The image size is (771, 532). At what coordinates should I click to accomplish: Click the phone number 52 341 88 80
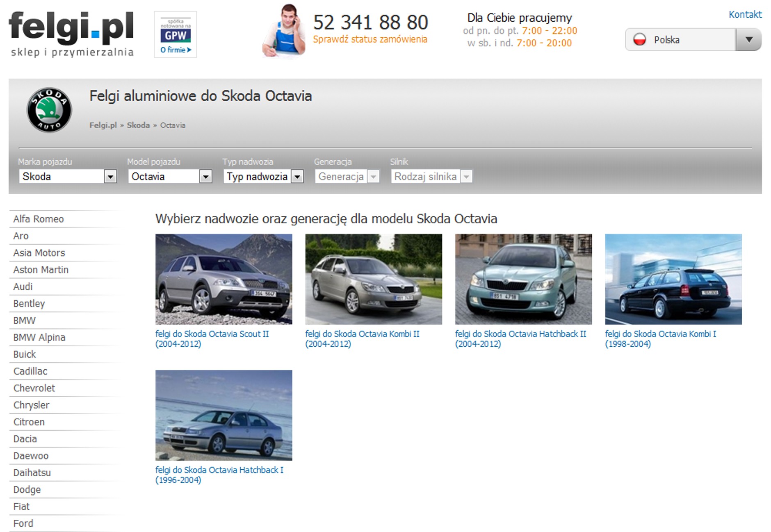point(370,23)
